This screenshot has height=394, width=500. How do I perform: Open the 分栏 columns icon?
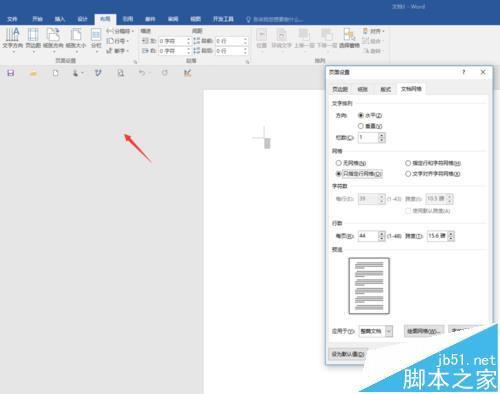click(x=96, y=38)
